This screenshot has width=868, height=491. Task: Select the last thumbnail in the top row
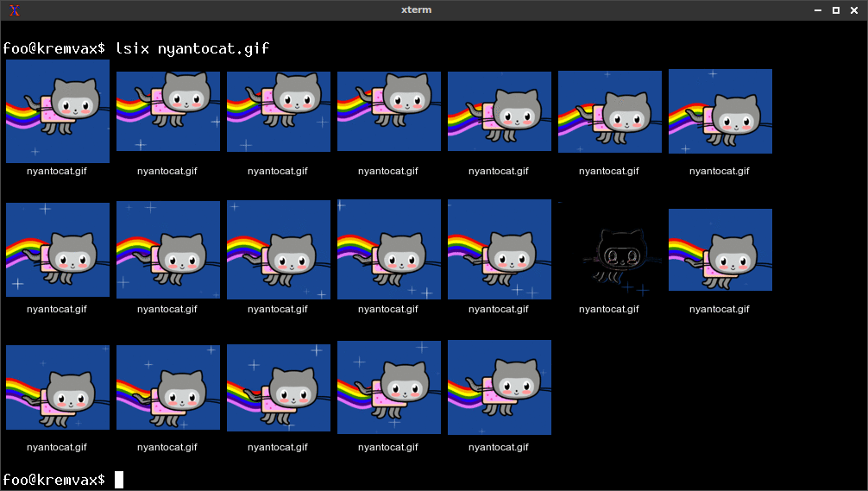point(720,111)
